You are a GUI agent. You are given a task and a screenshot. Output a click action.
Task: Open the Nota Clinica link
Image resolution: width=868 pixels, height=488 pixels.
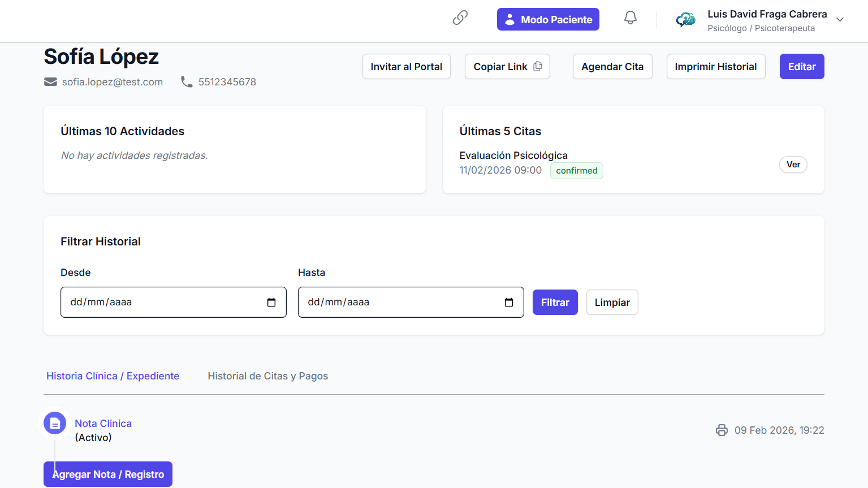(x=103, y=424)
